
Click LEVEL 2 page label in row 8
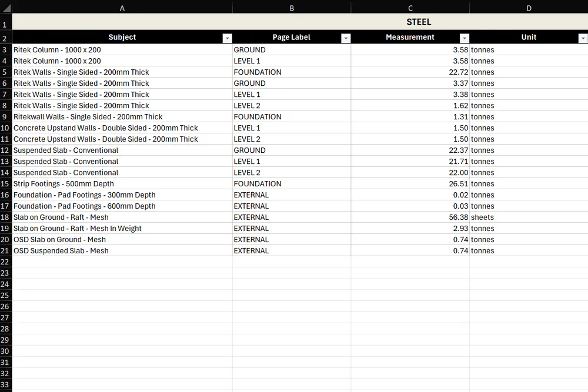pyautogui.click(x=292, y=106)
